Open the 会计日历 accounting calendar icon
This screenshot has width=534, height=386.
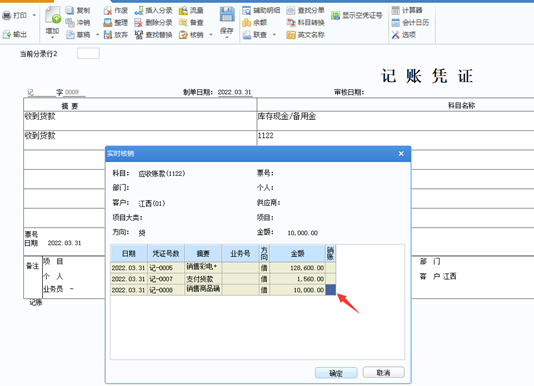point(395,22)
